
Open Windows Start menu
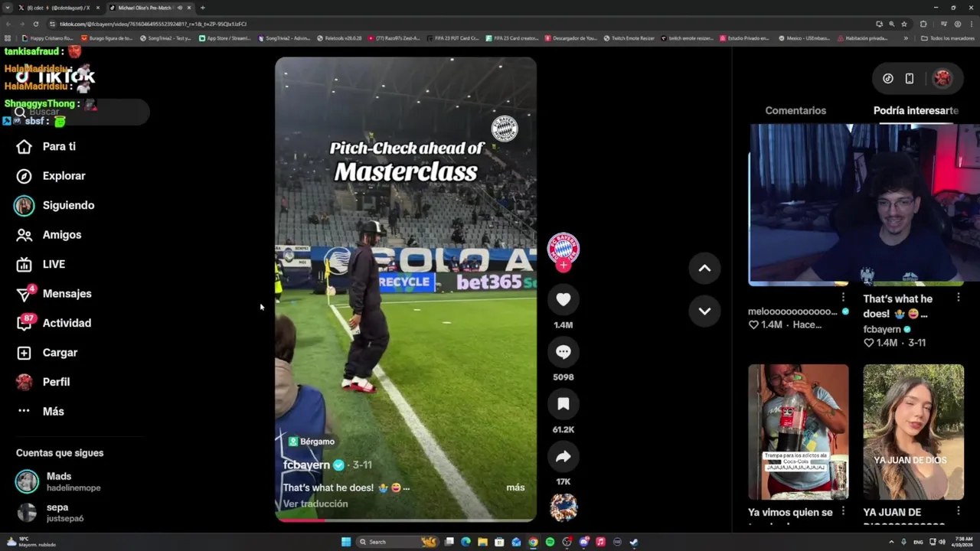point(346,542)
